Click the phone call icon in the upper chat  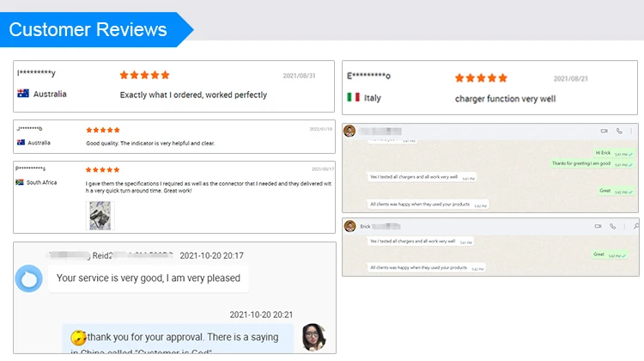[619, 132]
